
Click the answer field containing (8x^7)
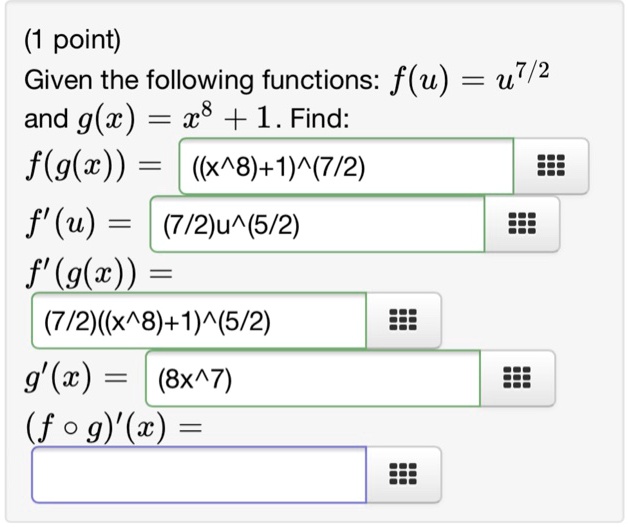[312, 379]
